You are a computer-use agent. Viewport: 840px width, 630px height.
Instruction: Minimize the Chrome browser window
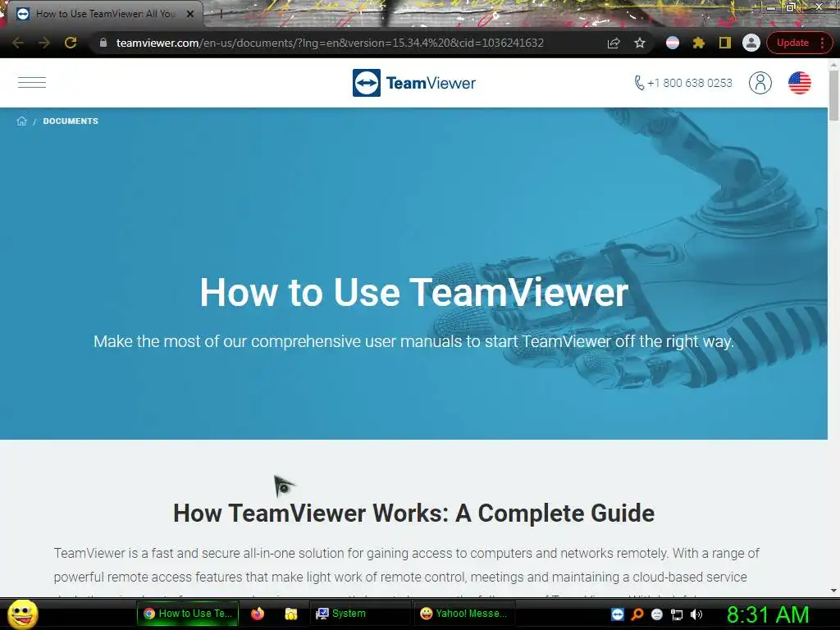770,7
